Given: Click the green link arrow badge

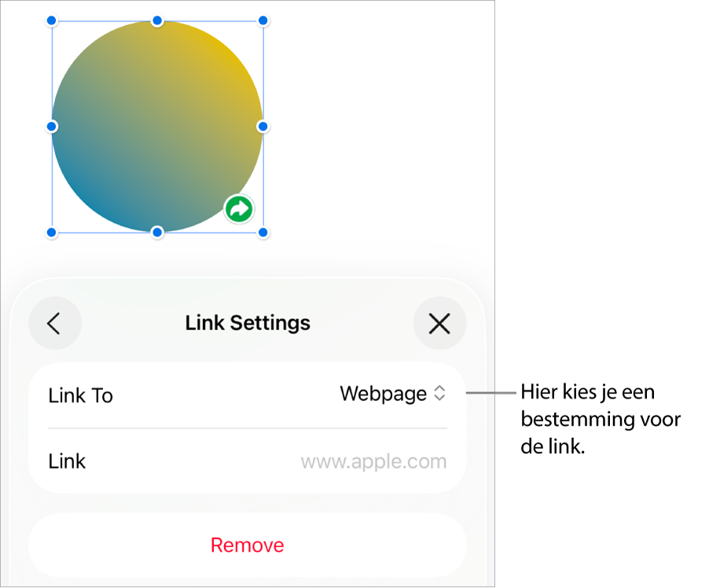Looking at the screenshot, I should [239, 209].
